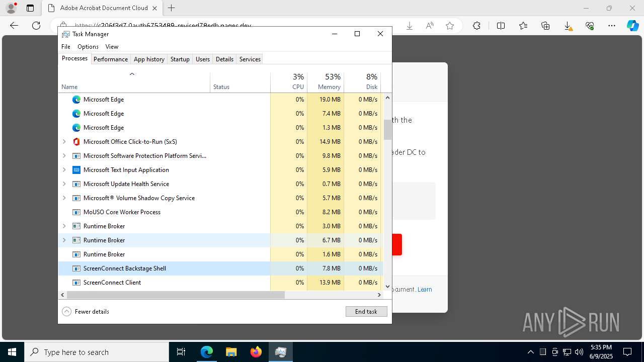This screenshot has height=362, width=644.
Task: Sort processes by Memory column
Action: coord(326,82)
